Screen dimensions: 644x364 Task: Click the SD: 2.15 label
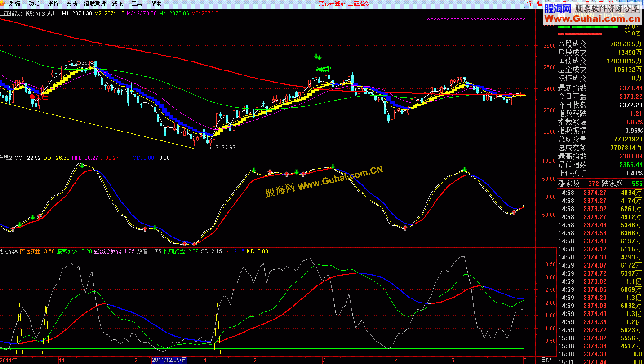tap(211, 251)
